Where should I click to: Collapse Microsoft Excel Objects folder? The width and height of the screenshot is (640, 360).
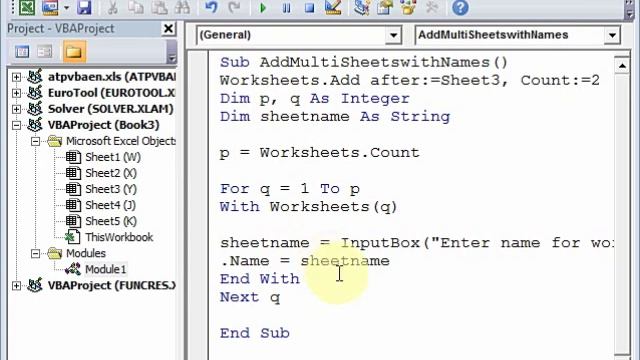[x=36, y=141]
